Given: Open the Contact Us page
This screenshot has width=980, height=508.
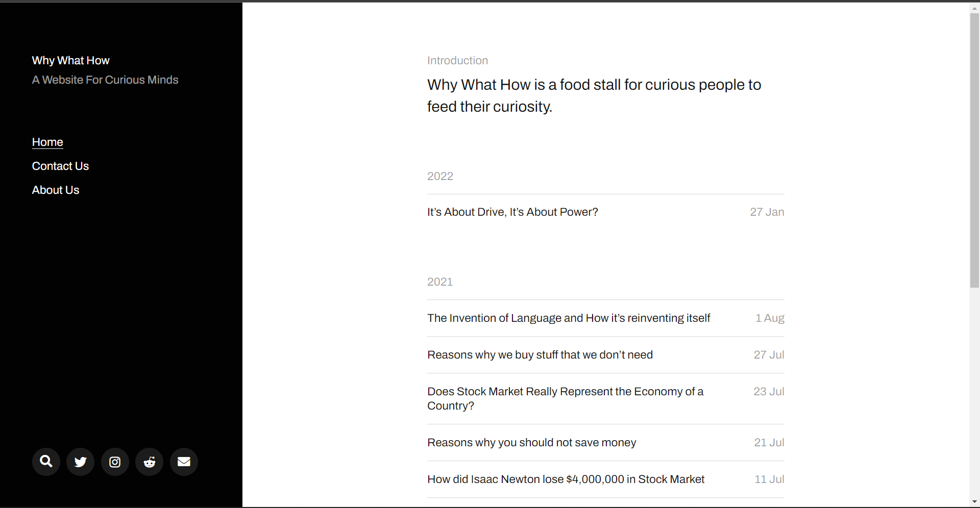Looking at the screenshot, I should tap(60, 166).
